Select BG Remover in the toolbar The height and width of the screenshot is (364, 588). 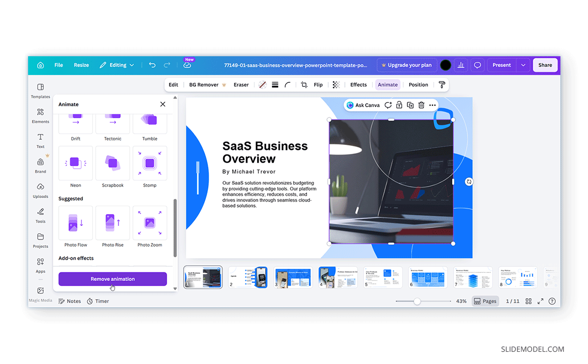(208, 85)
